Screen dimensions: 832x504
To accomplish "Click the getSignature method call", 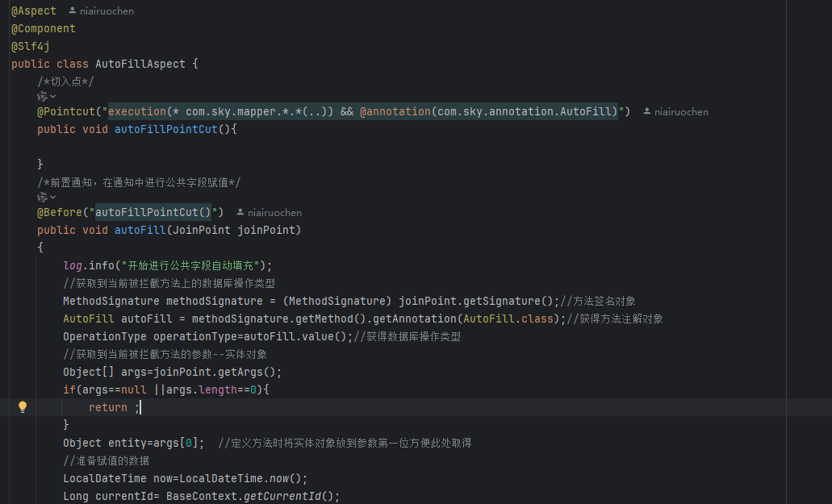I will pyautogui.click(x=502, y=301).
